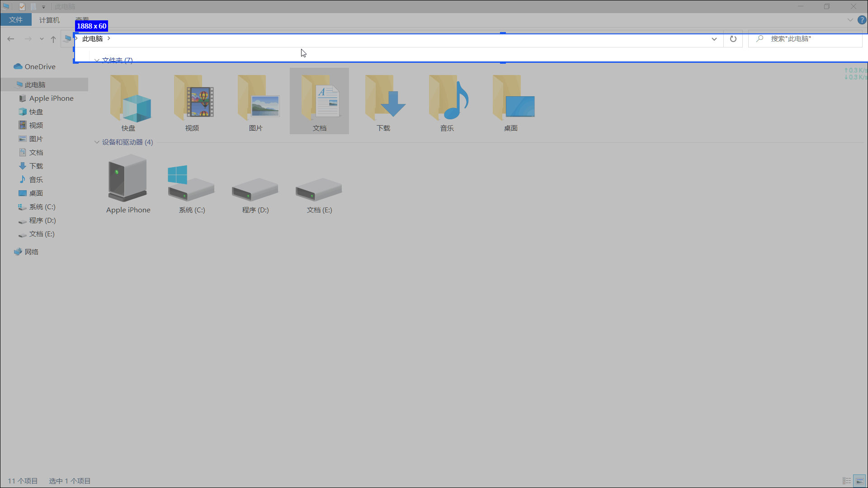Click the help question mark icon

(862, 20)
